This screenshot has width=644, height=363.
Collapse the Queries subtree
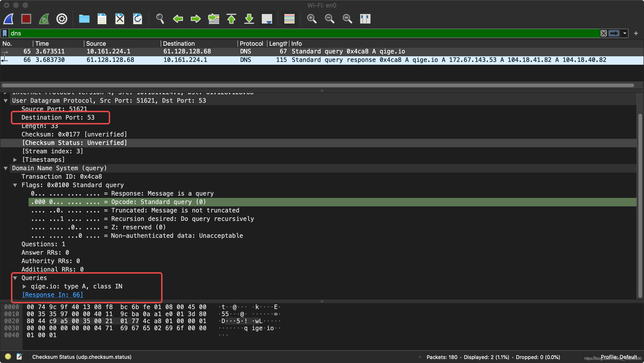15,278
